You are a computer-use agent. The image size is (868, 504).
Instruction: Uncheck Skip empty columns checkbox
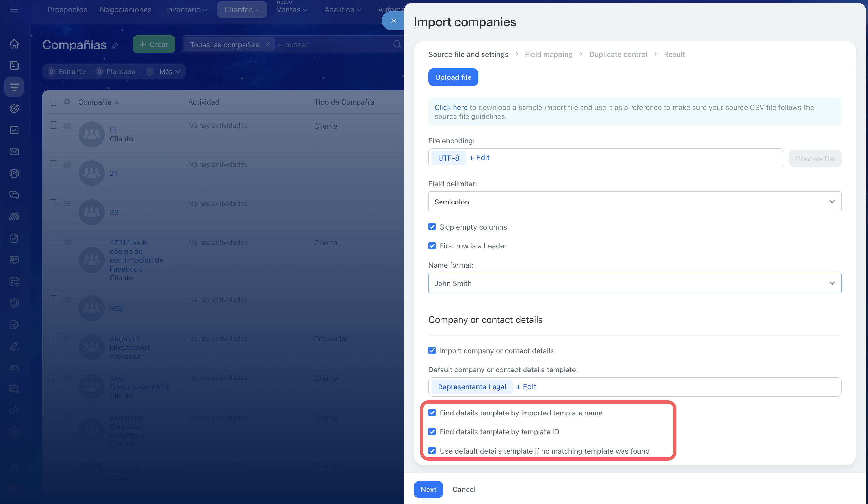432,227
